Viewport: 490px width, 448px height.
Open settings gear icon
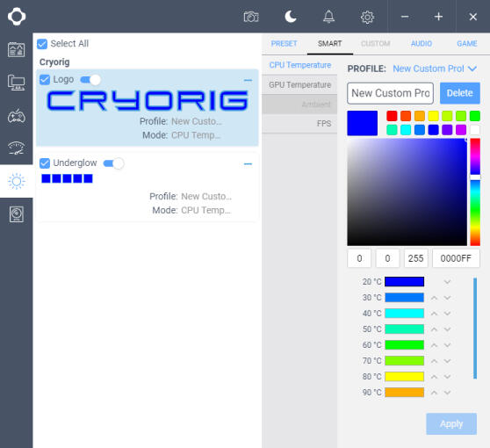[x=367, y=17]
